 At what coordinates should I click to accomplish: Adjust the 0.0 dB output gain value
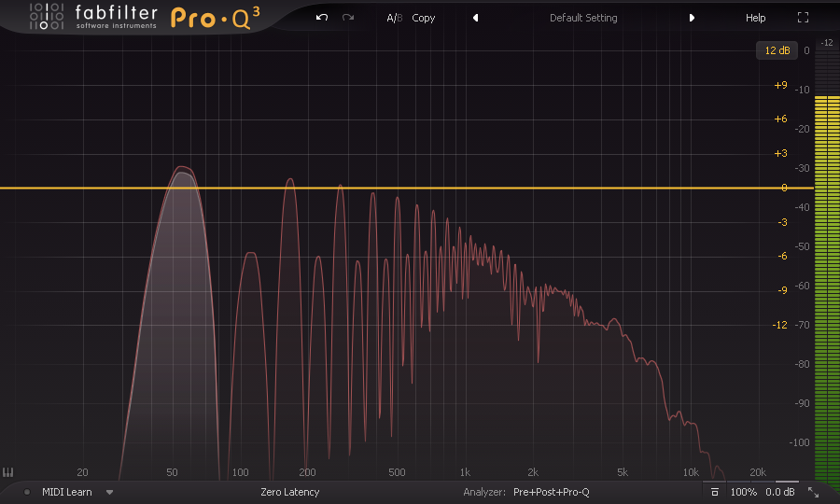[x=780, y=492]
